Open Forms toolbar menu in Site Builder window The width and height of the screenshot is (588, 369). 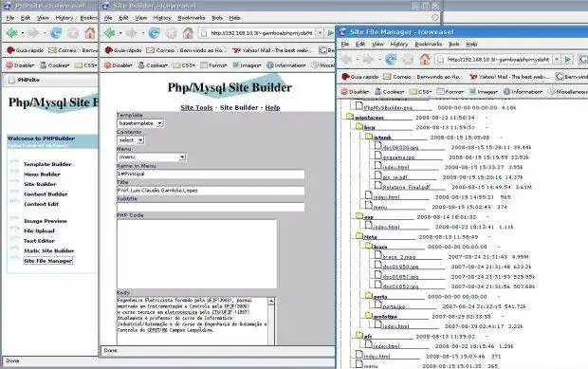pos(213,65)
